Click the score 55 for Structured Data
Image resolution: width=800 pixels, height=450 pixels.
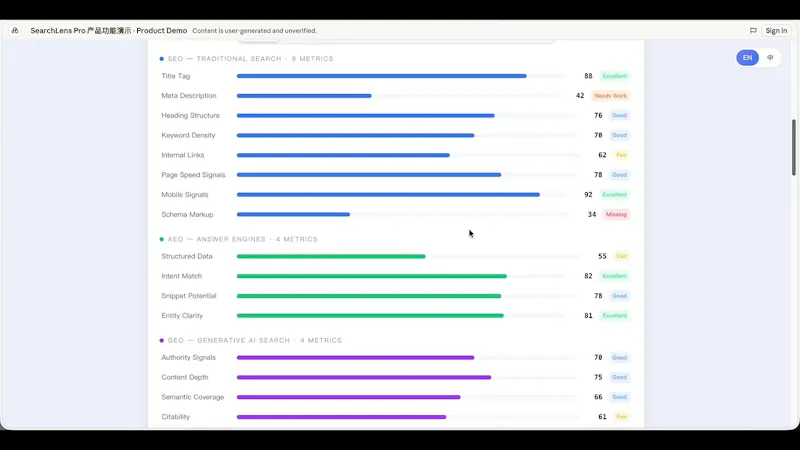point(602,257)
